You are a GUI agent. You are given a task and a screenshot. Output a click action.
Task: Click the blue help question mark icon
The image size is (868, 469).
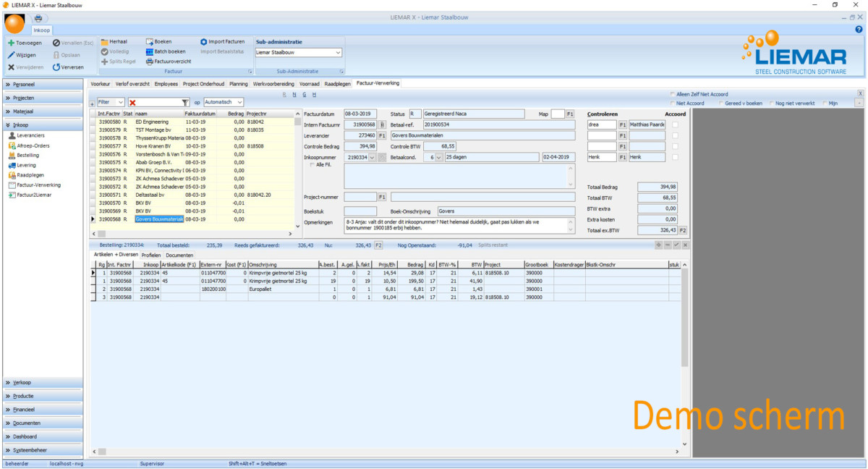[859, 30]
